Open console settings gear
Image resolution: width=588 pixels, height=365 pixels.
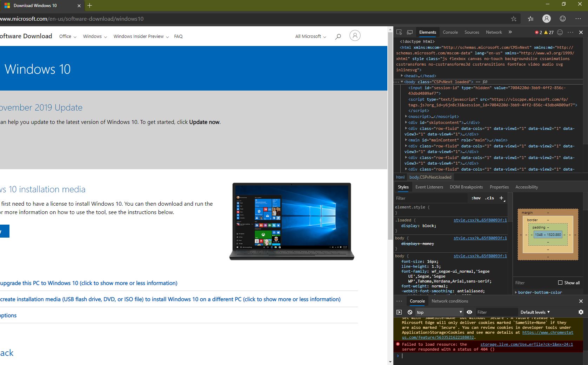pyautogui.click(x=581, y=312)
